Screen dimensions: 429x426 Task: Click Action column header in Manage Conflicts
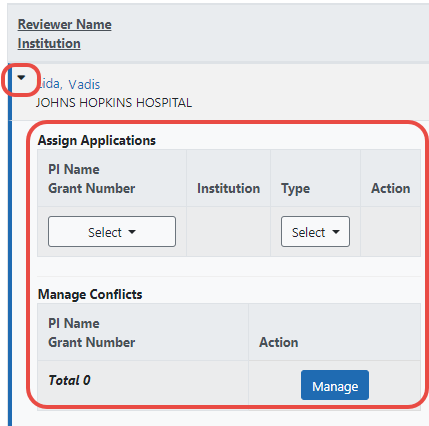[x=279, y=342]
